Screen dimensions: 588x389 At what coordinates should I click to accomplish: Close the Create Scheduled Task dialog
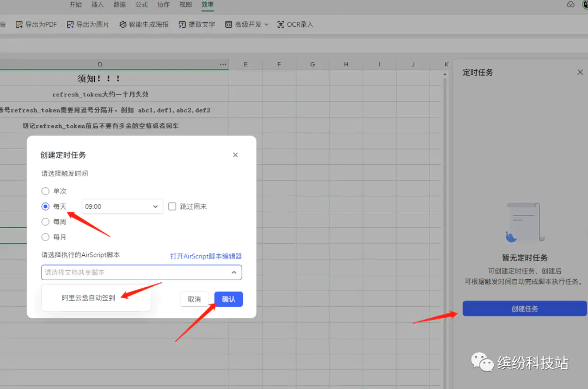tap(235, 155)
